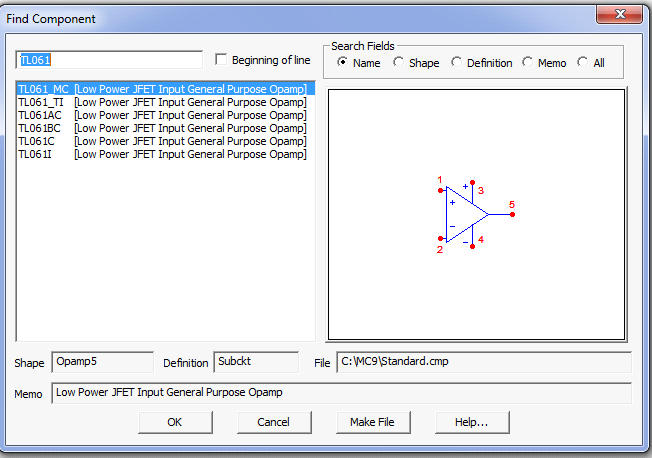Screen dimensions: 652x458
Task: Select the TL061I component row
Action: coord(165,154)
